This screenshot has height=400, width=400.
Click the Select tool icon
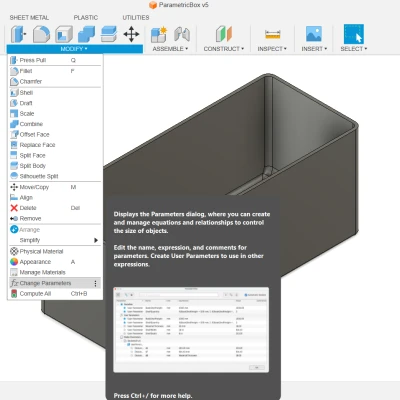coord(354,34)
